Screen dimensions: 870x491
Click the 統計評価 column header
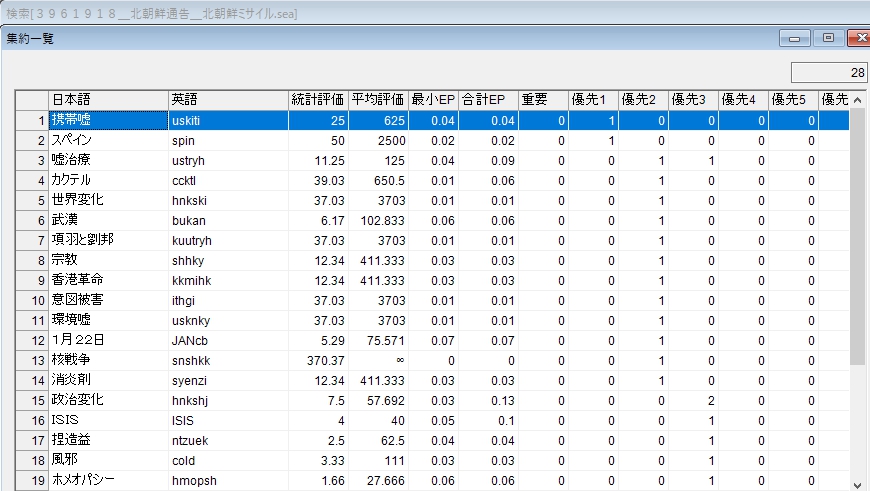pos(318,100)
